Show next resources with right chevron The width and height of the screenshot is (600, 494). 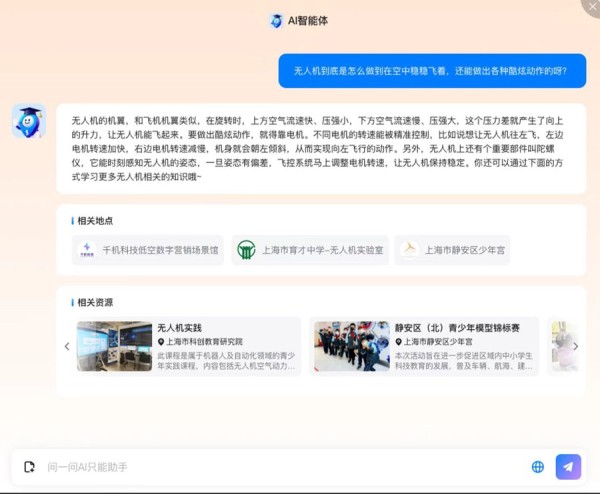tap(575, 346)
